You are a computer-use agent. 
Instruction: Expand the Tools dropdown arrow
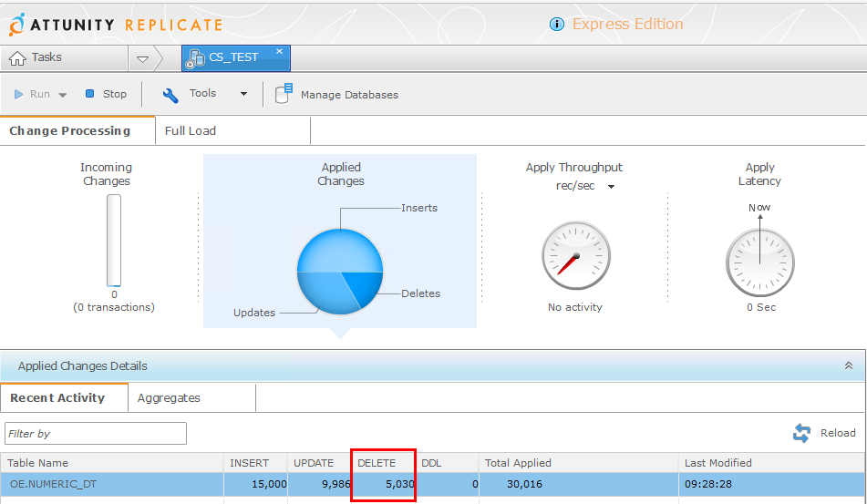pyautogui.click(x=243, y=94)
